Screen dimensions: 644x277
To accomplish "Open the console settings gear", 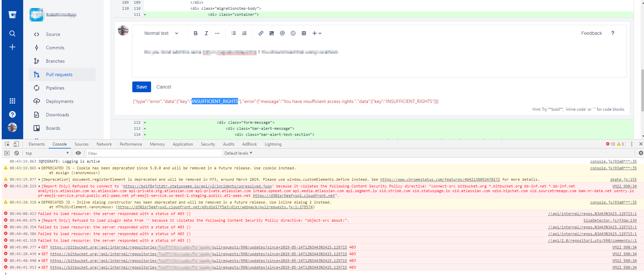I will pos(641,153).
